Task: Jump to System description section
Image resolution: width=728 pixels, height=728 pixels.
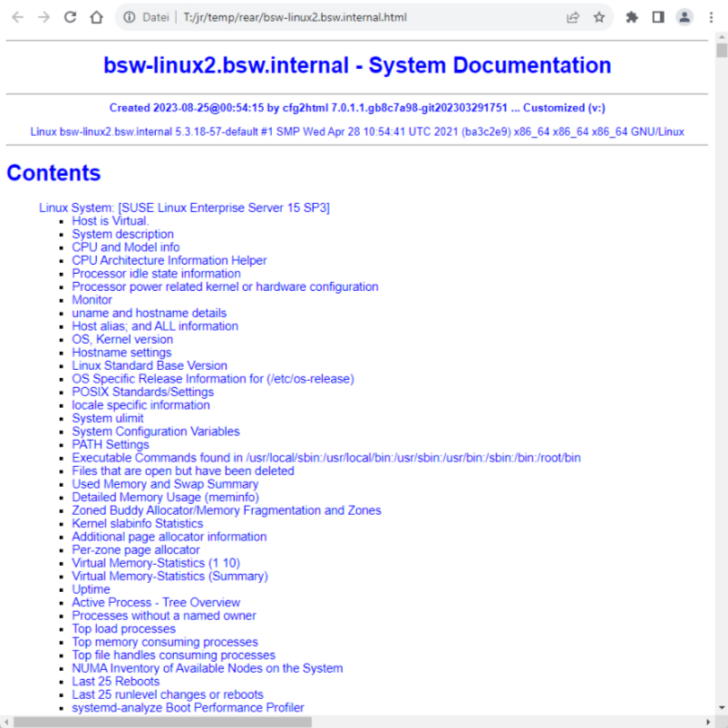Action: coord(122,234)
